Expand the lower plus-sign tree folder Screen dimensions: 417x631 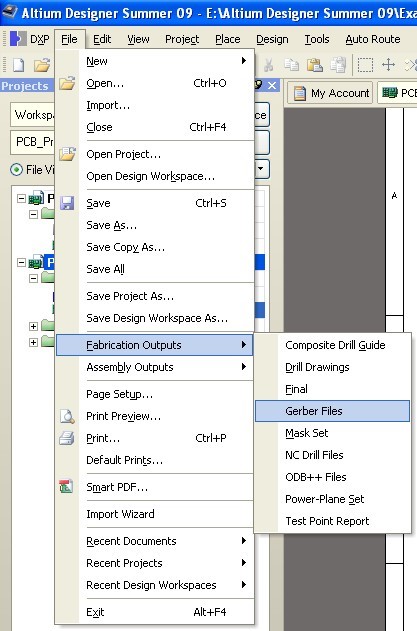coord(34,342)
